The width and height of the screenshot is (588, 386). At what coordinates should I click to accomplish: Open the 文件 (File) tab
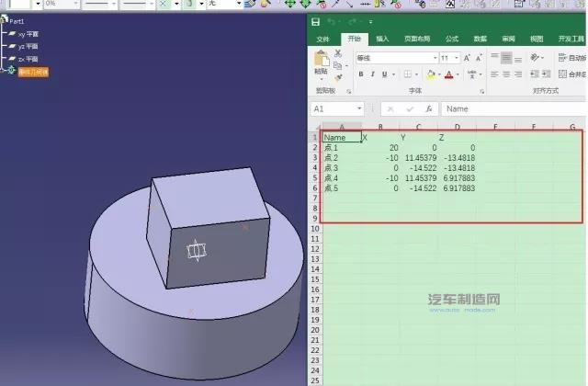[x=322, y=39]
